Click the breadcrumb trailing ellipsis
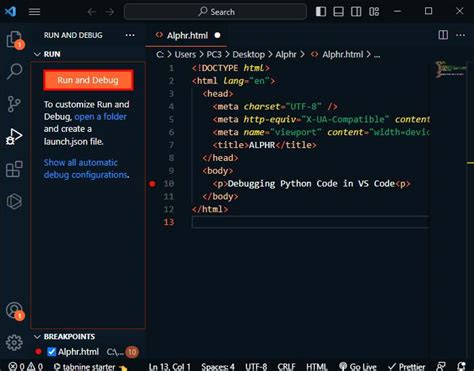474x371 pixels. click(377, 55)
